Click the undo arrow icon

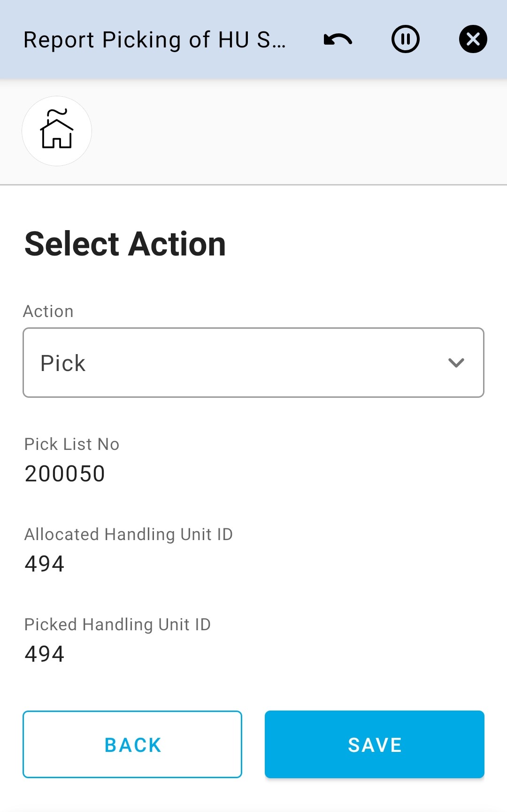pos(338,39)
